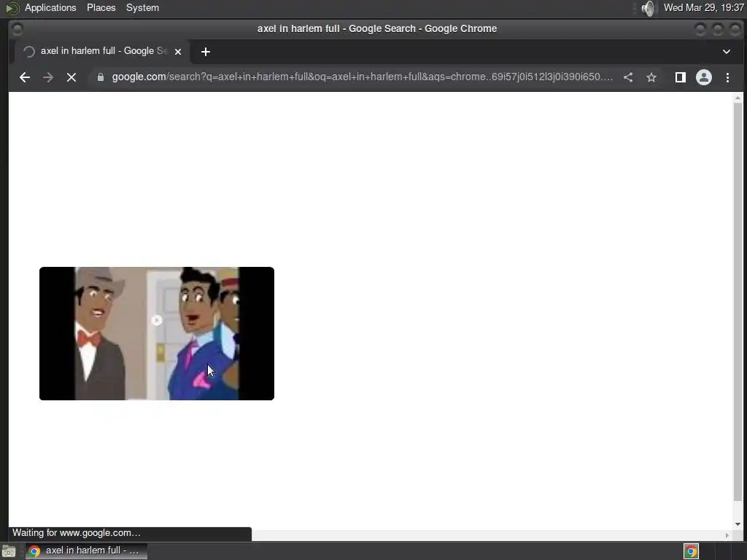The image size is (747, 560).
Task: Click the scrollbar up arrow
Action: tap(738, 98)
